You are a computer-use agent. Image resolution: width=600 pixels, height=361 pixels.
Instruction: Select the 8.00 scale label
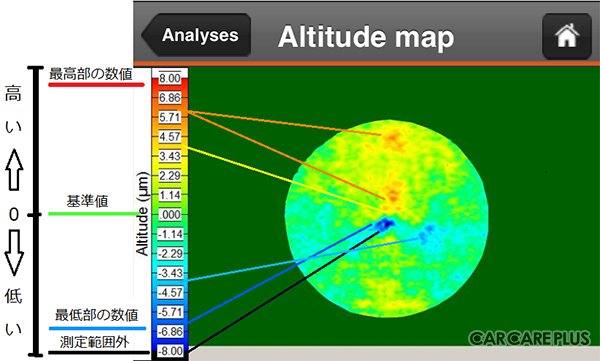170,78
